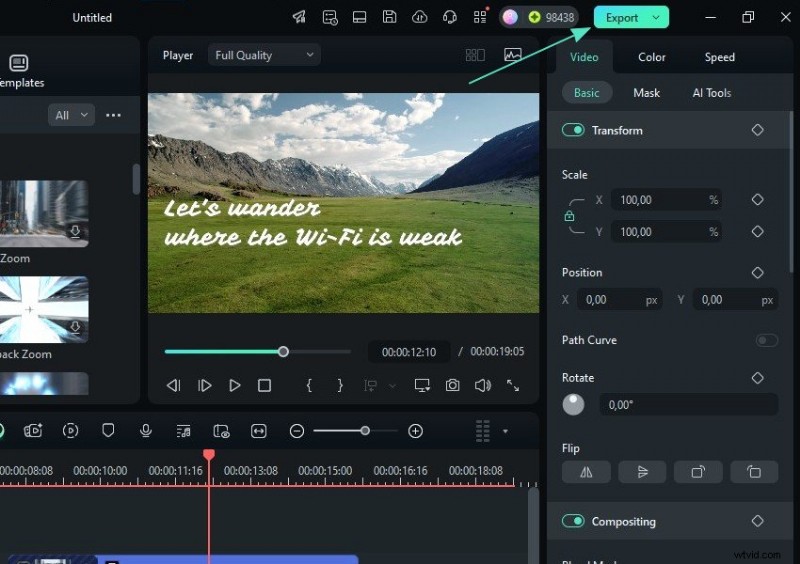Step back one frame in player
Viewport: 800px width, 564px height.
pos(173,385)
